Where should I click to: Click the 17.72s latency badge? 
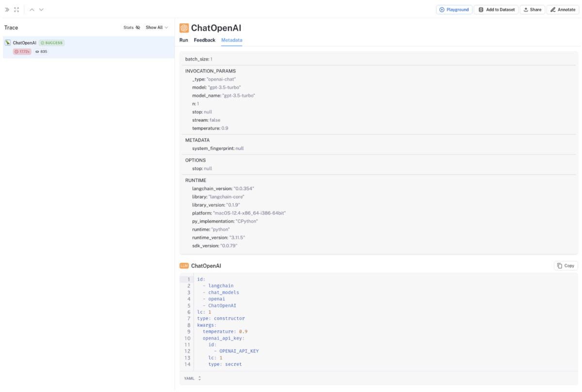click(x=22, y=51)
